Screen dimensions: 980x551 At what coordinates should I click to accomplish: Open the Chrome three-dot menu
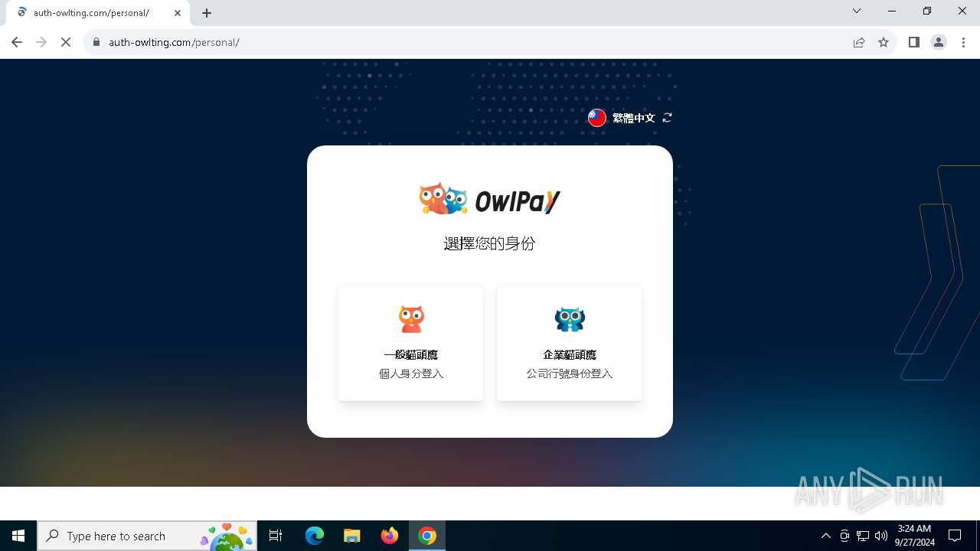[x=963, y=42]
